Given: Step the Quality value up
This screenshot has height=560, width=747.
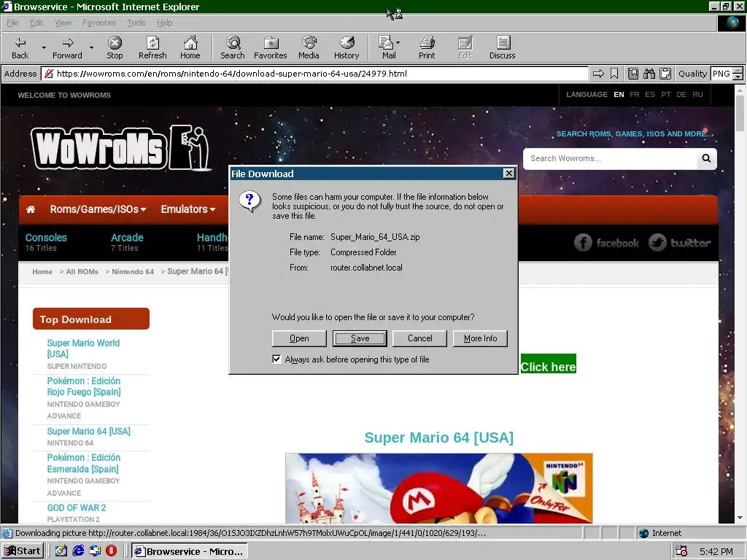Looking at the screenshot, I should pos(738,71).
